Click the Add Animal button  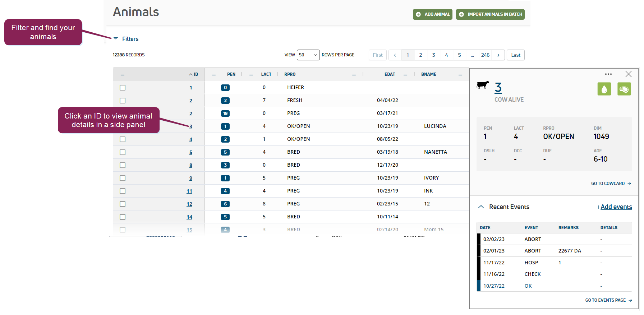pyautogui.click(x=432, y=14)
